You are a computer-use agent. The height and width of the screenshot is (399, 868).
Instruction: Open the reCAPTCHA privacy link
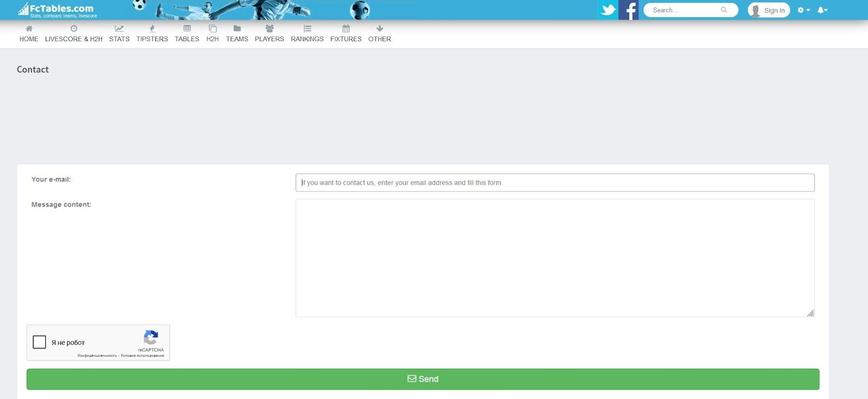97,356
